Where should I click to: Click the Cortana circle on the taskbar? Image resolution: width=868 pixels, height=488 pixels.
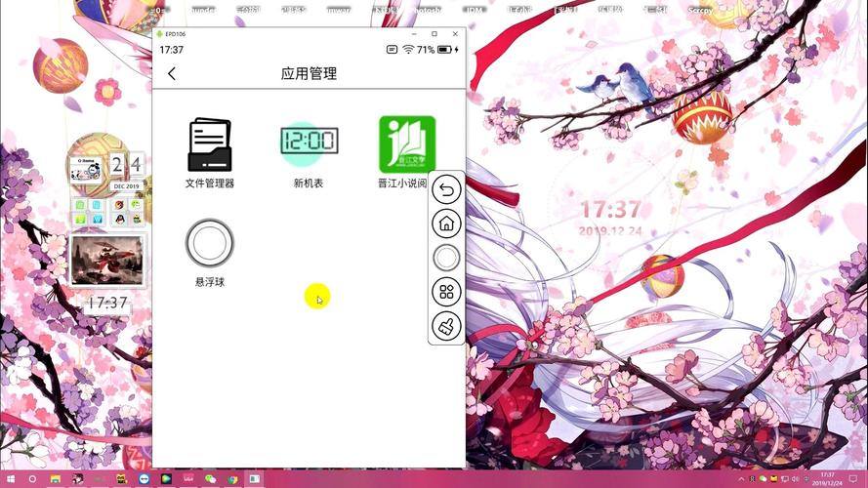pos(32,479)
